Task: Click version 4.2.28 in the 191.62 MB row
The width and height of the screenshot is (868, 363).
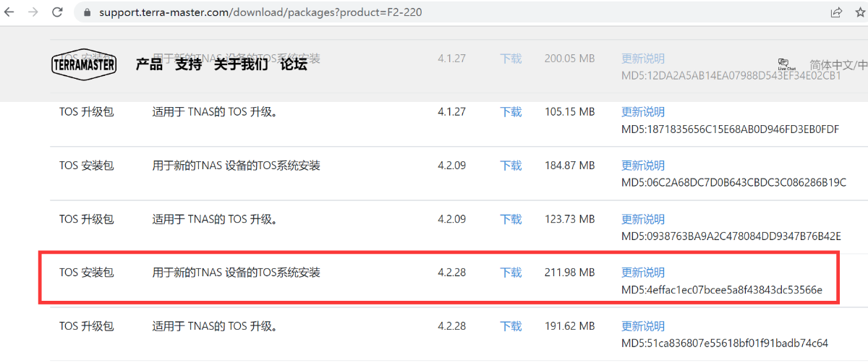Action: (x=452, y=326)
